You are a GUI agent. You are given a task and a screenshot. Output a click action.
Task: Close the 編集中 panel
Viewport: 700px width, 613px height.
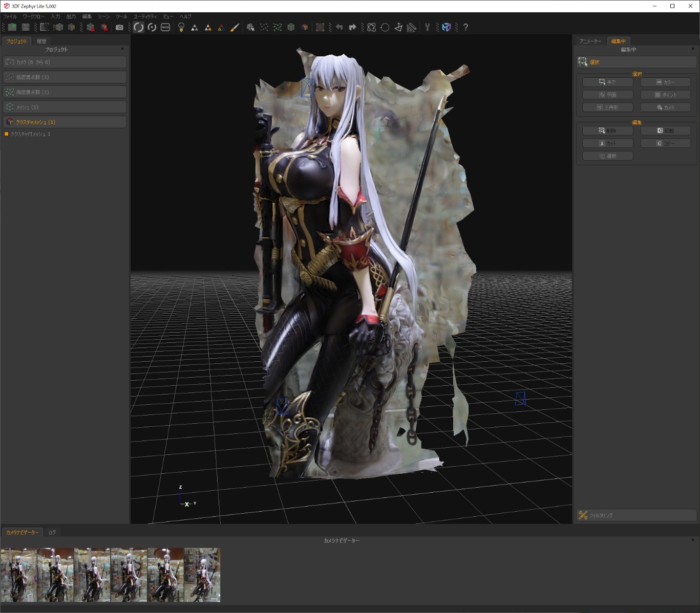click(x=693, y=49)
